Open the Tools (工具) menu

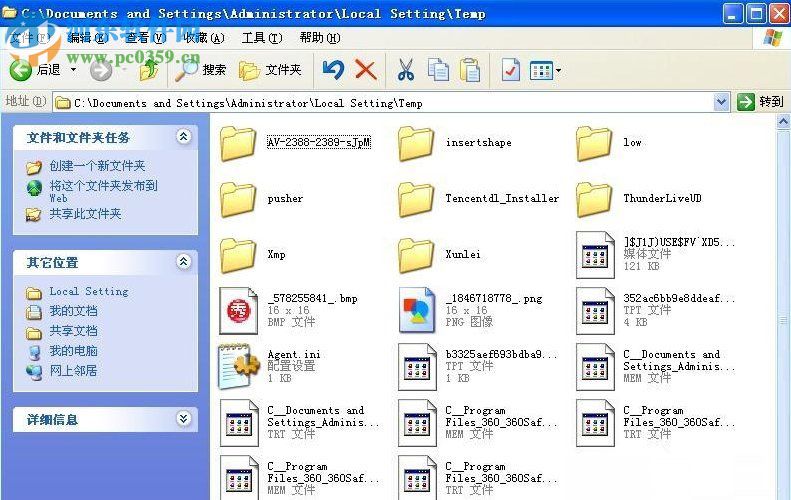262,38
